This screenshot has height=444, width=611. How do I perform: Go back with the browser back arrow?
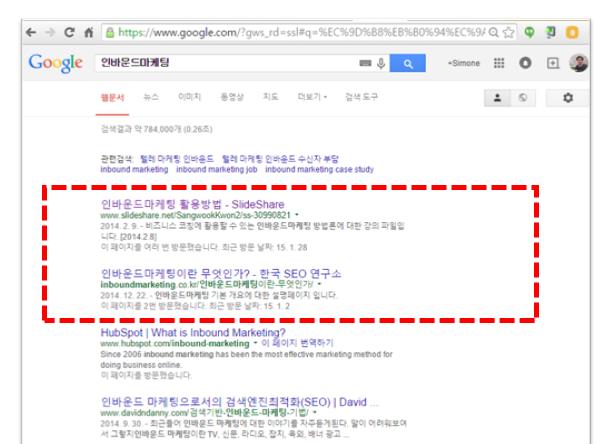(31, 32)
